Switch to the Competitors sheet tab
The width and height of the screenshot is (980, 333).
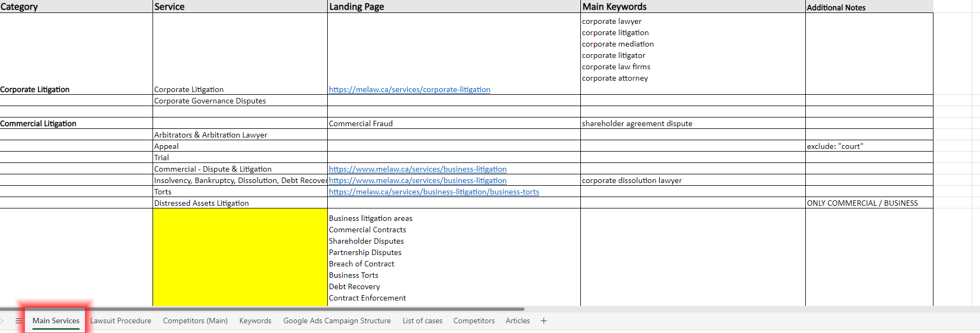pyautogui.click(x=474, y=321)
